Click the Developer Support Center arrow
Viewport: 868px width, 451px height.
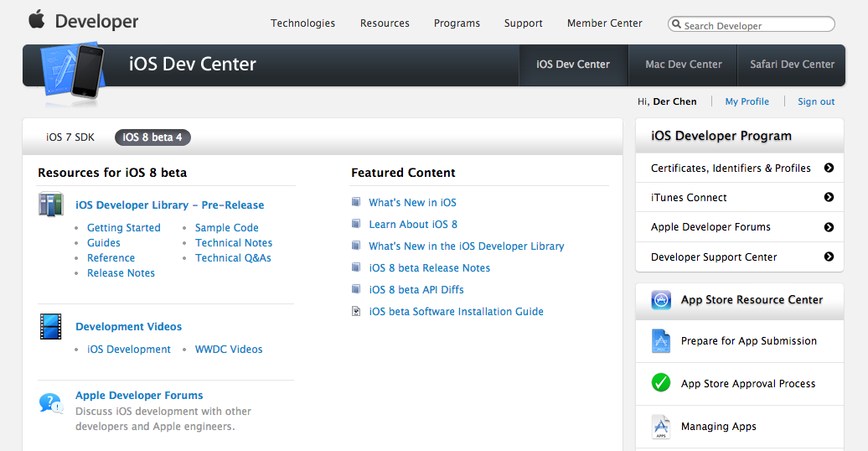(829, 257)
